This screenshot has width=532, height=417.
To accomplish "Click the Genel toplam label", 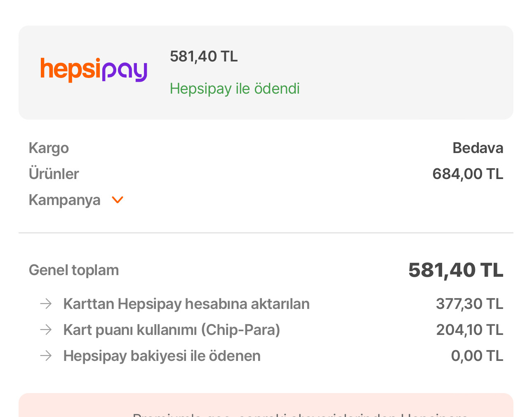I will [74, 270].
